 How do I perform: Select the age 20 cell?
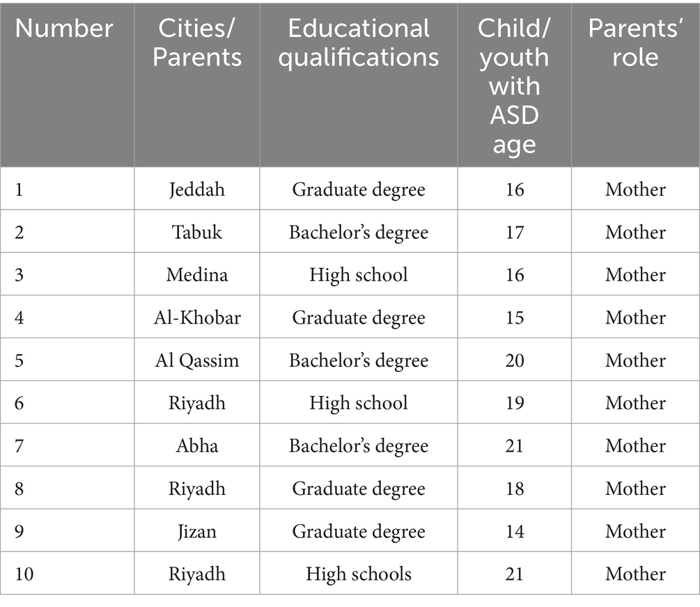514,361
